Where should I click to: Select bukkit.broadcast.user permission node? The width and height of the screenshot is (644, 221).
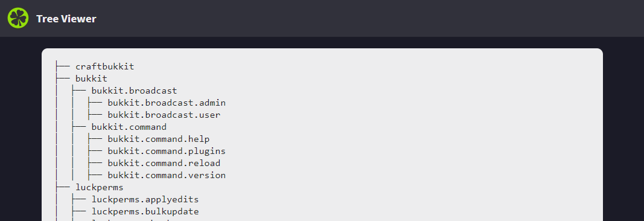[x=164, y=115]
